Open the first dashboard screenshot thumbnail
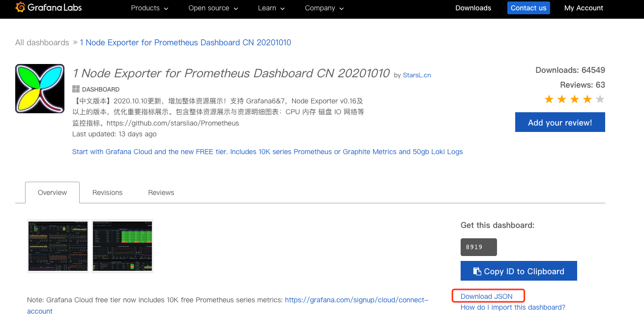Screen dimensions: 644x321 coord(58,246)
